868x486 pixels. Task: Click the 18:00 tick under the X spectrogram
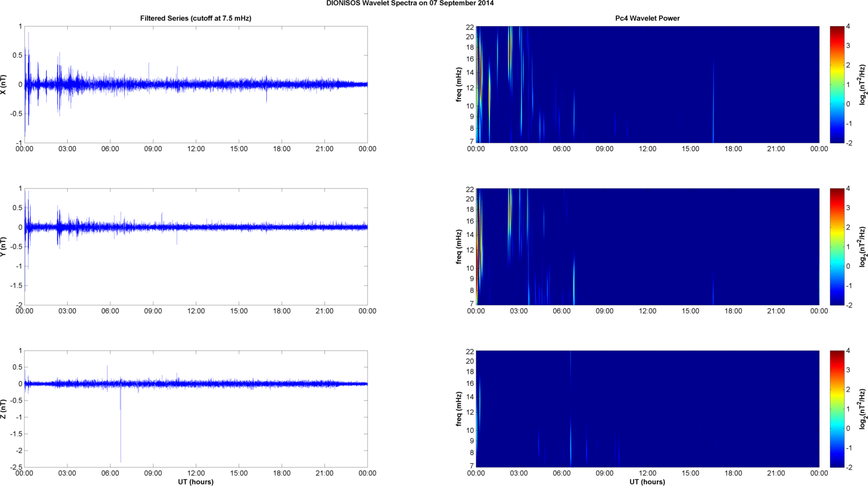(x=733, y=149)
